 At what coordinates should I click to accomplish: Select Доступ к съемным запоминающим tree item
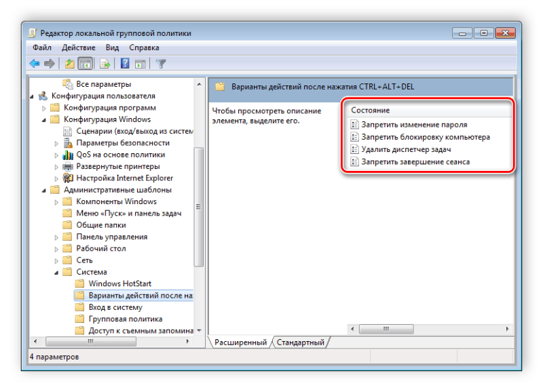[141, 330]
